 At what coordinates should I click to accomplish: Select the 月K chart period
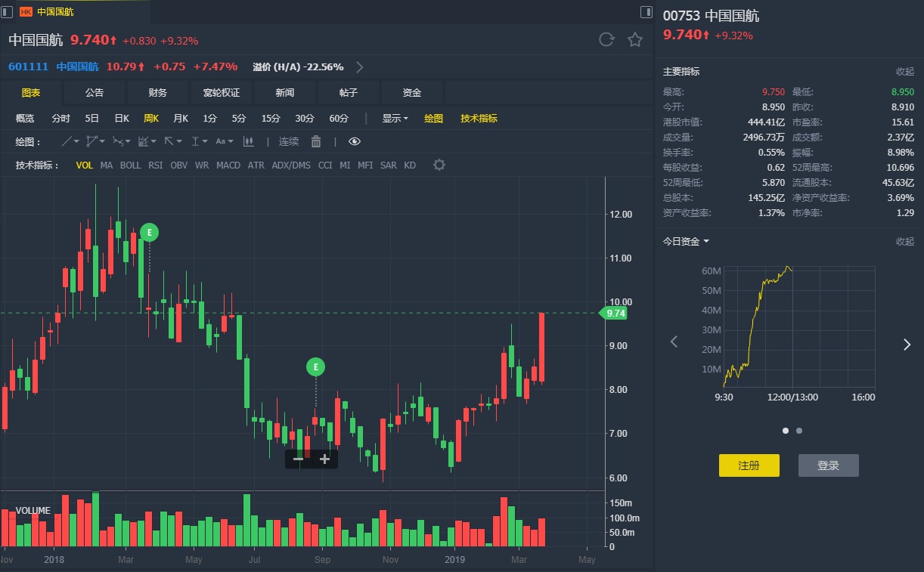pos(181,118)
